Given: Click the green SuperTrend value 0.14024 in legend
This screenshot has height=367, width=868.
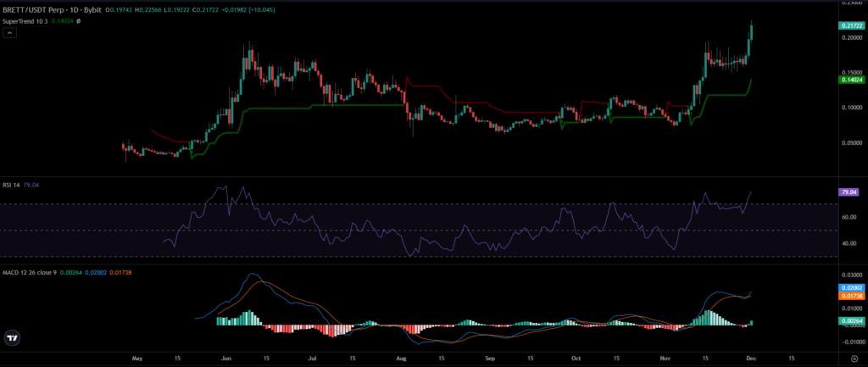Looking at the screenshot, I should [x=62, y=21].
